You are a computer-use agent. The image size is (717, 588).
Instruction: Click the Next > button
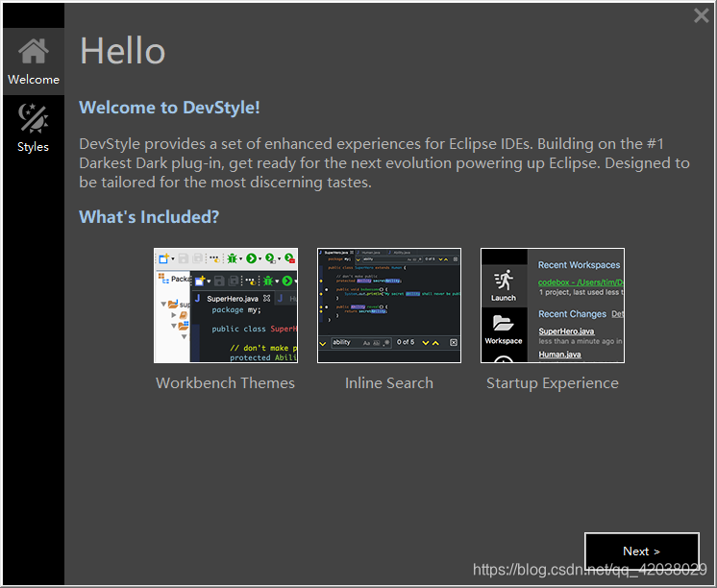pyautogui.click(x=641, y=551)
